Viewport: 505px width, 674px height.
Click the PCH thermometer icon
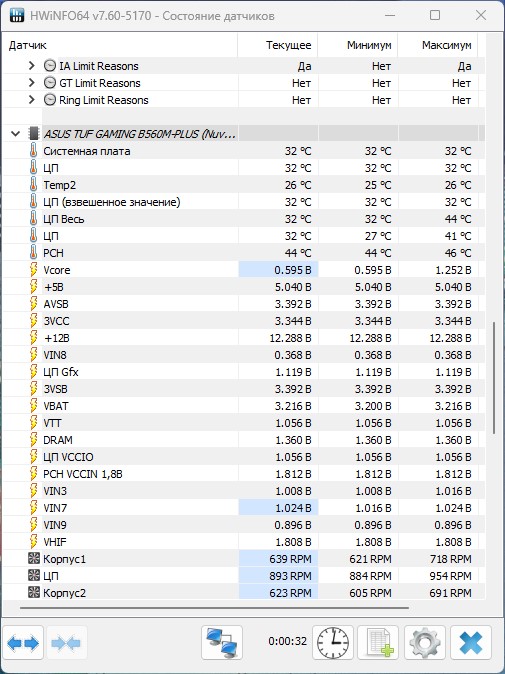click(x=34, y=253)
